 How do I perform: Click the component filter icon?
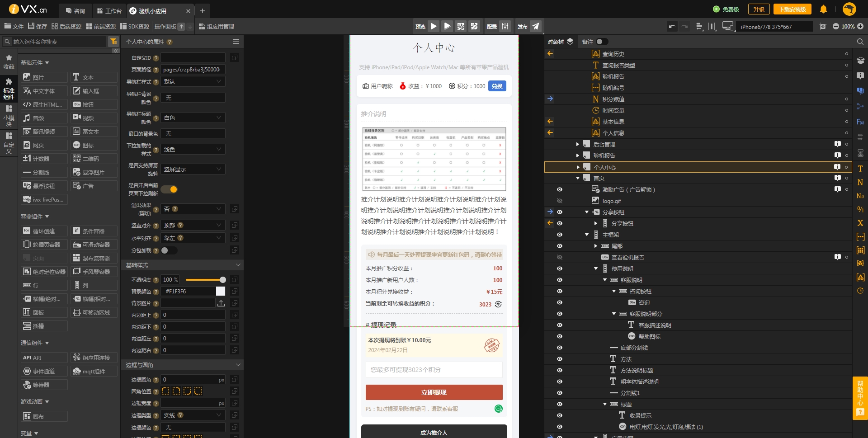[113, 42]
